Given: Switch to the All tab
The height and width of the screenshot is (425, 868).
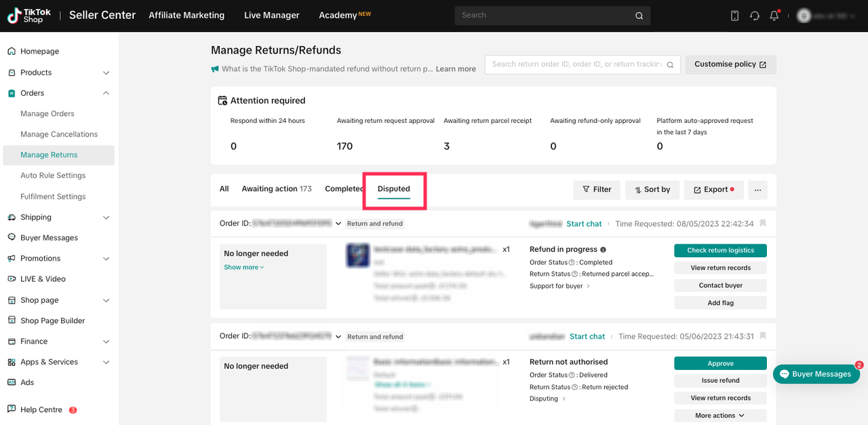Looking at the screenshot, I should pyautogui.click(x=224, y=189).
